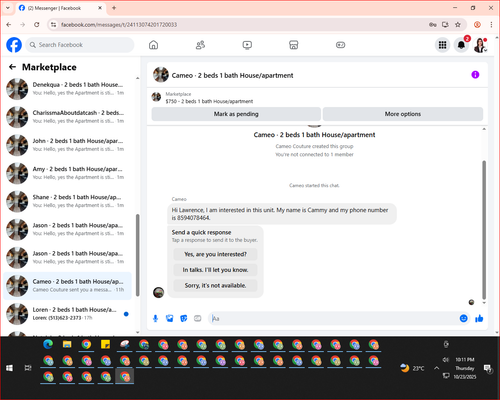This screenshot has width=500, height=400.
Task: Open the Amy conversation
Action: (x=68, y=173)
